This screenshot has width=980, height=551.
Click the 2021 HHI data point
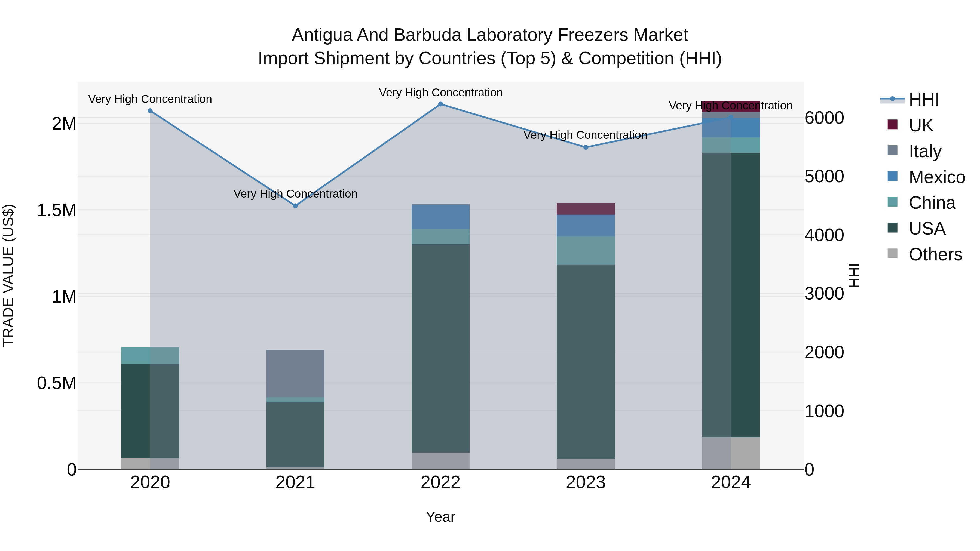(295, 206)
